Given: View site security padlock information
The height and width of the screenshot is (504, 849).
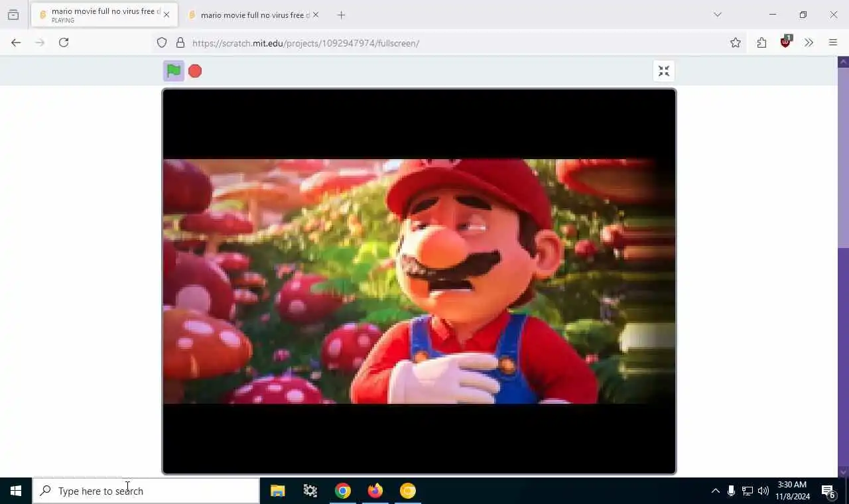Looking at the screenshot, I should point(180,42).
